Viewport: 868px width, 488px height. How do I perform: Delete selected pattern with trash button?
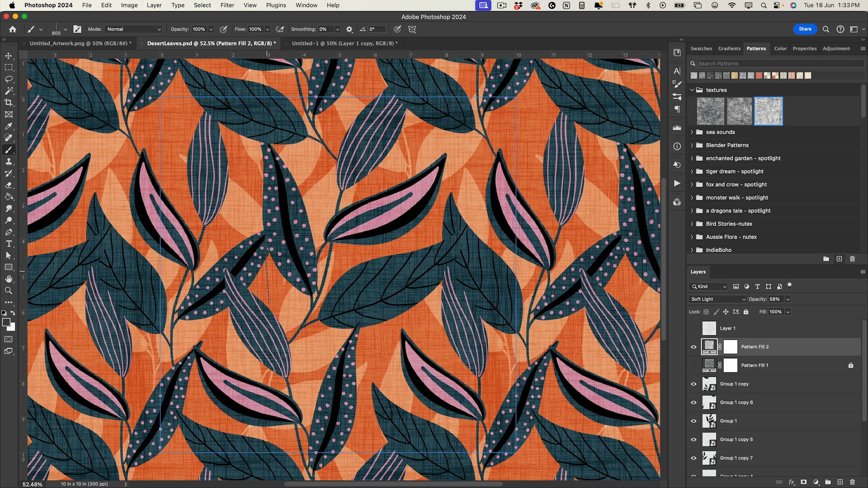(x=853, y=258)
